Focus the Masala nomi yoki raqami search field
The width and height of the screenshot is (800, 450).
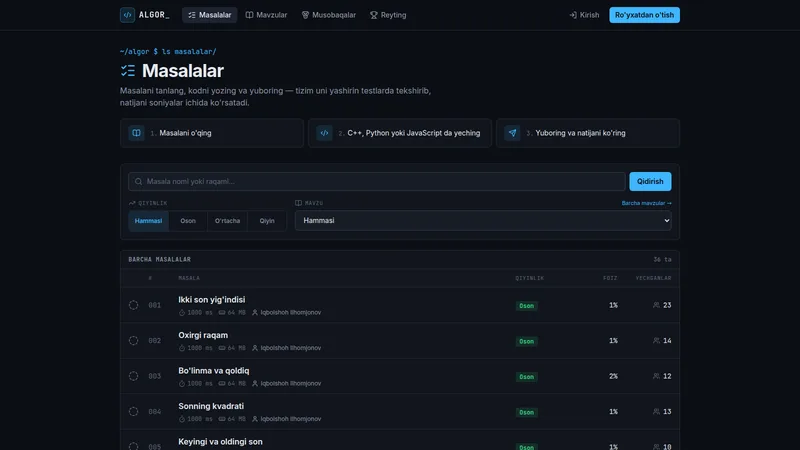(x=377, y=181)
